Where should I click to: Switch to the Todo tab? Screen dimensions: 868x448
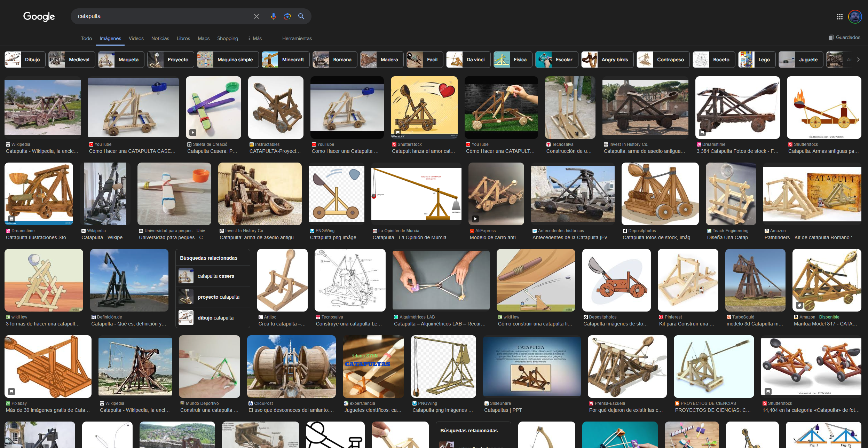[86, 38]
